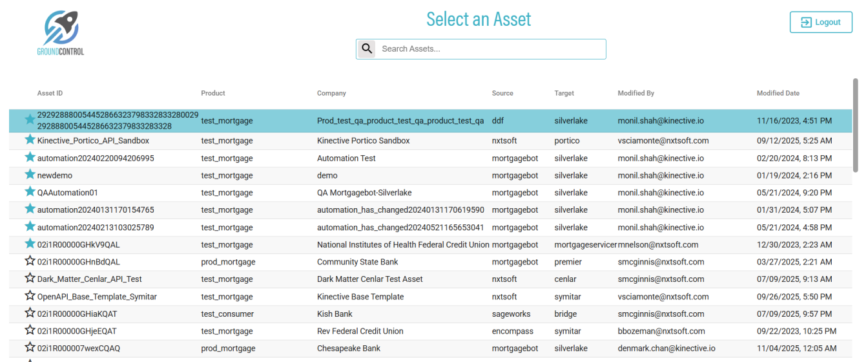The image size is (868, 362).
Task: Click star beside 02i1R00000GHjeEQAT
Action: [30, 330]
